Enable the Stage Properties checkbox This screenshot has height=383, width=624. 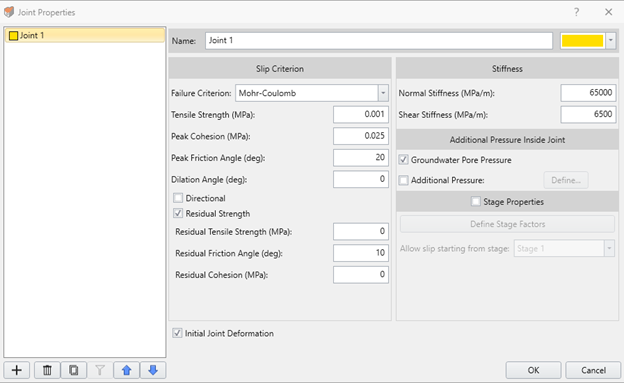[476, 201]
